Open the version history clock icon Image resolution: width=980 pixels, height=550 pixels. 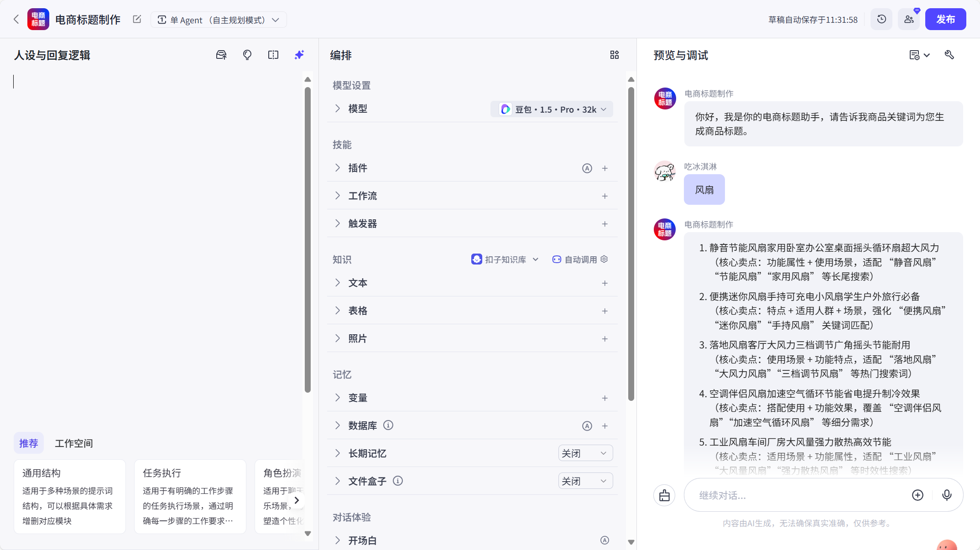click(x=881, y=19)
